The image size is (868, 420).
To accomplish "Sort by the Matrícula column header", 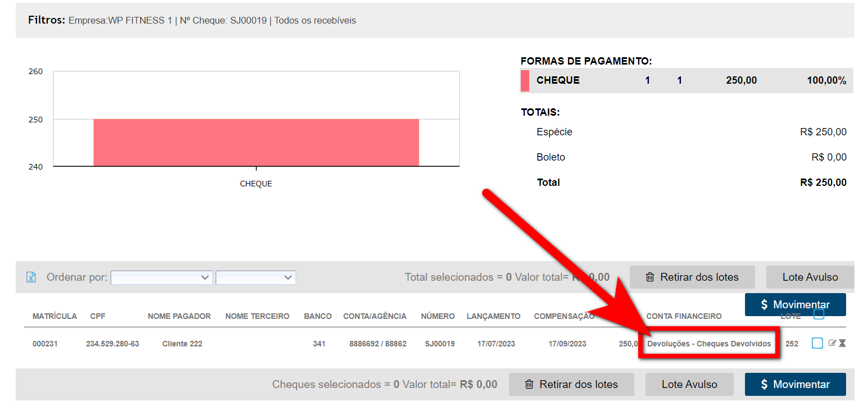I will (x=54, y=316).
